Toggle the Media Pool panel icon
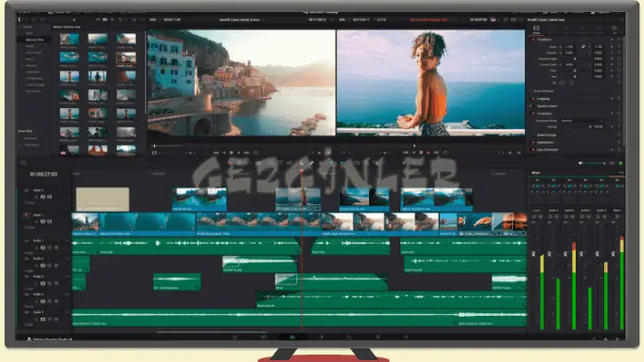Viewport: 644px width, 362px height. (20, 19)
